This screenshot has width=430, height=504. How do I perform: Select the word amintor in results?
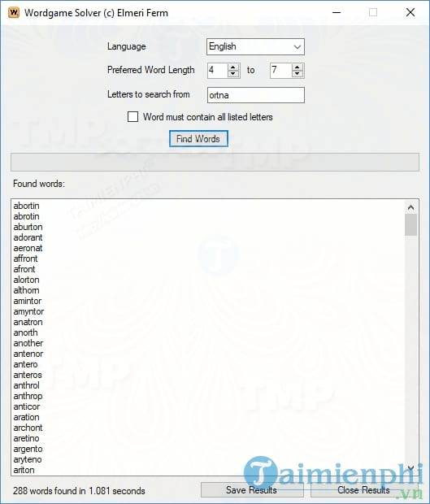(28, 301)
